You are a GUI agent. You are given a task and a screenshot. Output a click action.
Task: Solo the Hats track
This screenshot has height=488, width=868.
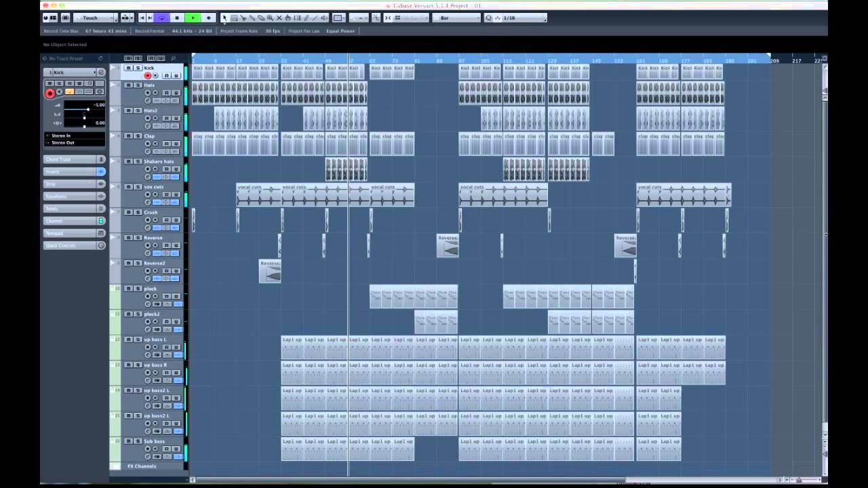point(138,85)
